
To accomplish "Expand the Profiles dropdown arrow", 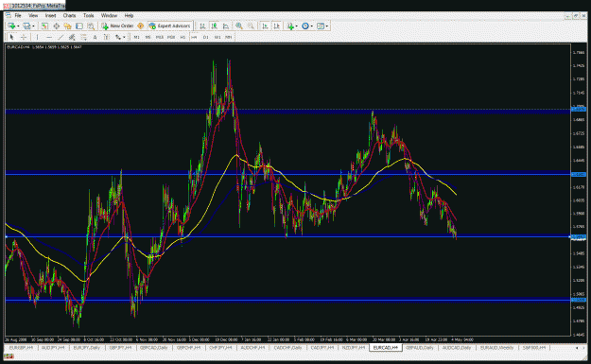I will [33, 26].
